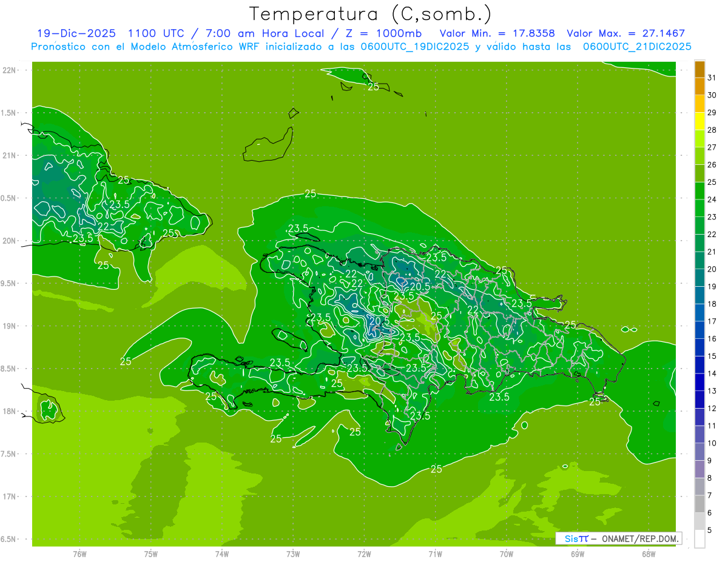Select the brown-orange legend swatch above 31
728x562 pixels.
tap(699, 69)
